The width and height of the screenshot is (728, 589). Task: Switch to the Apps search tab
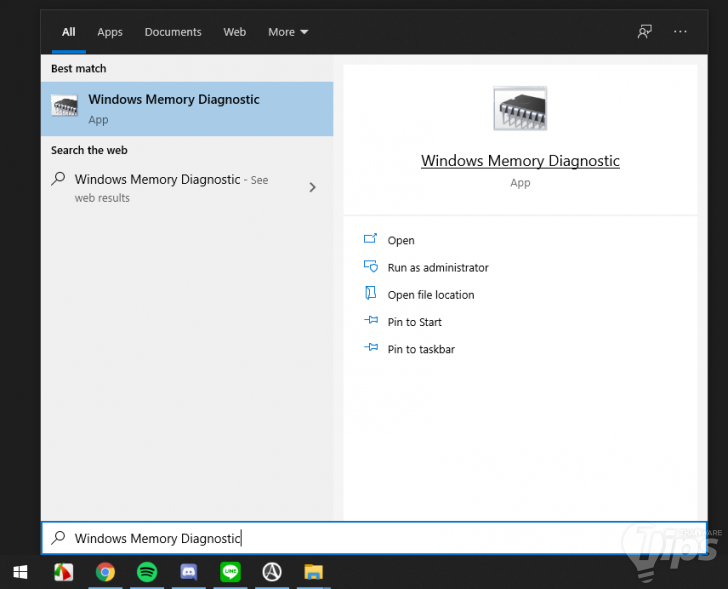coord(110,32)
